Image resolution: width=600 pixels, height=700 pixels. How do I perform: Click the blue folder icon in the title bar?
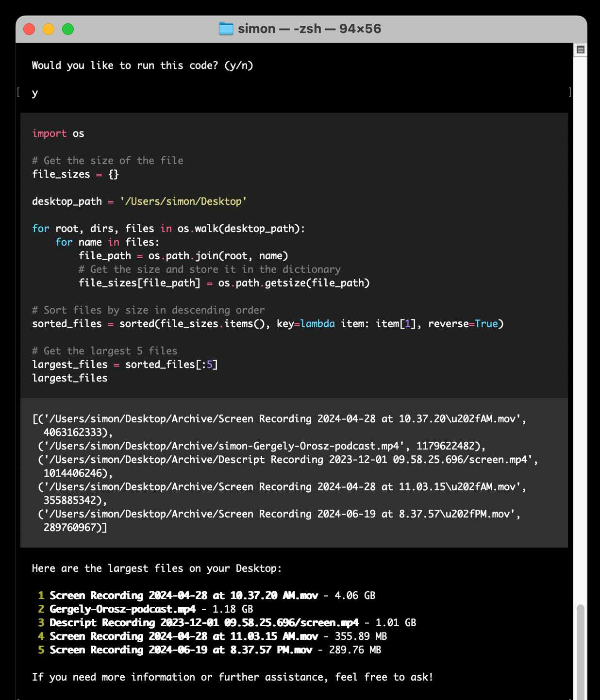[x=226, y=28]
